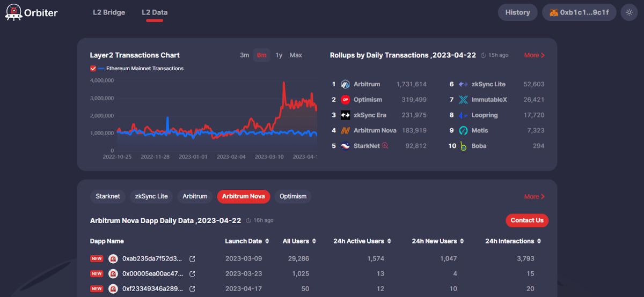Click the Optimism name in rollups list
The height and width of the screenshot is (297, 644).
point(368,100)
